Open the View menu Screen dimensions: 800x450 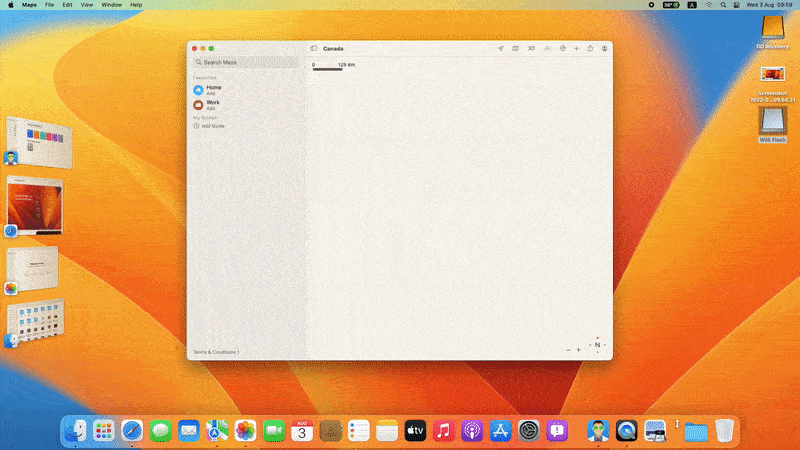(87, 5)
